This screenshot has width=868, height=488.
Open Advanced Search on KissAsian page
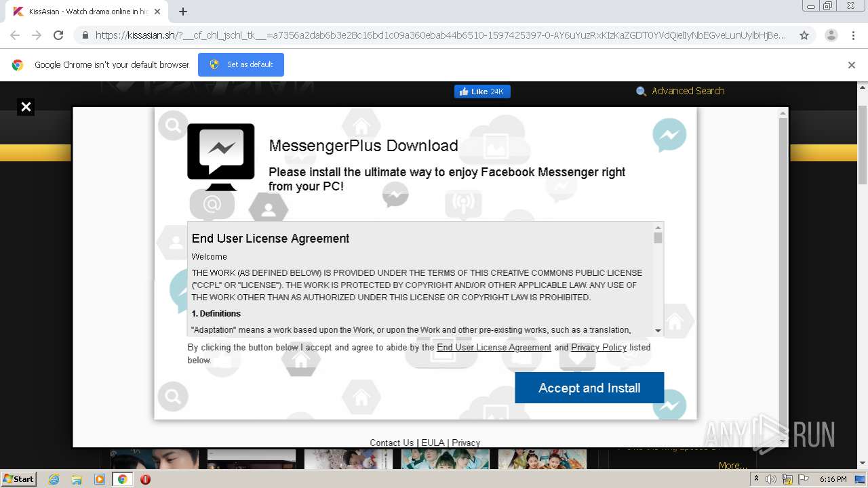[688, 91]
